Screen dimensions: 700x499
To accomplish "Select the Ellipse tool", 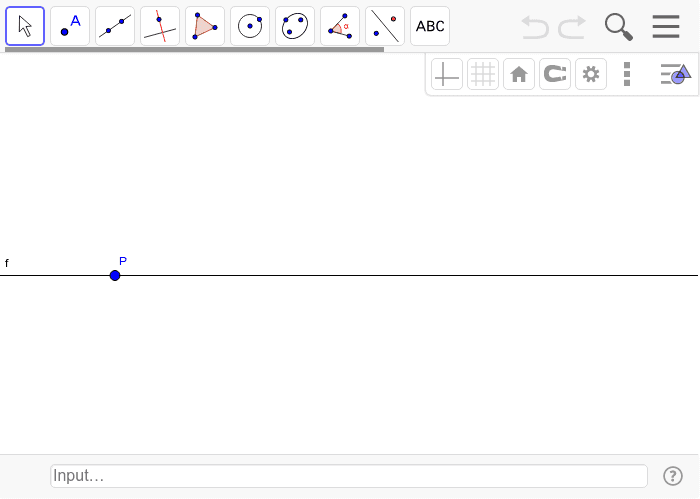I will [295, 26].
